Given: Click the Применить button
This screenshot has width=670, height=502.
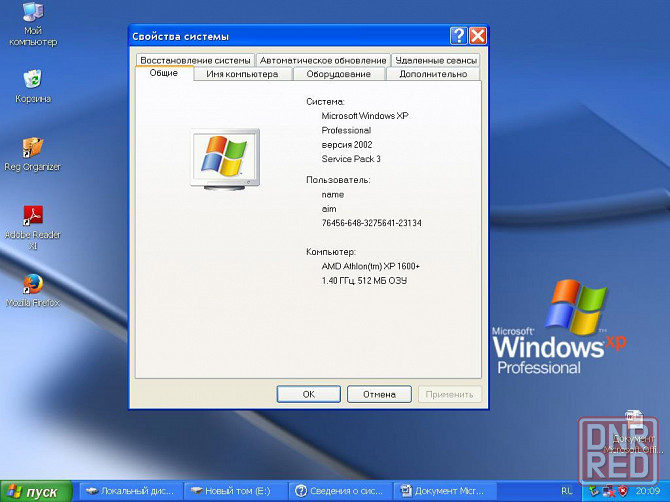Looking at the screenshot, I should click(x=450, y=394).
